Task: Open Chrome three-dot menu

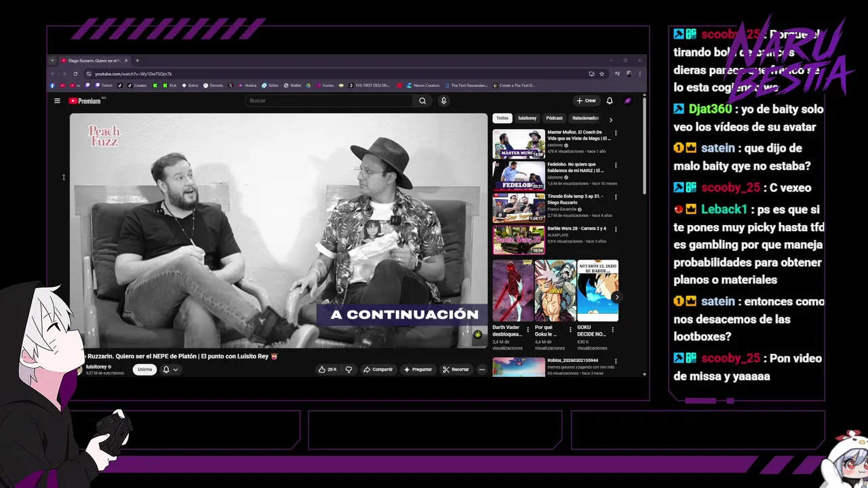Action: 639,74
